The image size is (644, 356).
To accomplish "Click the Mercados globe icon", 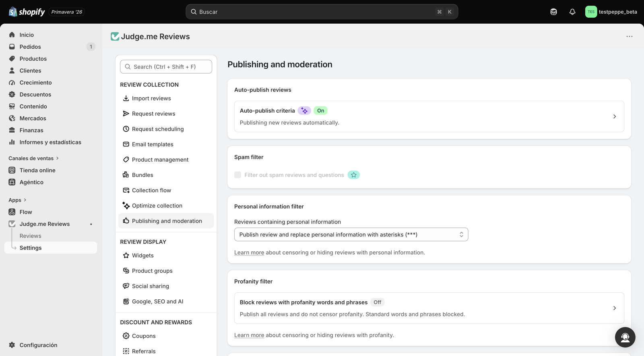I will tap(12, 118).
